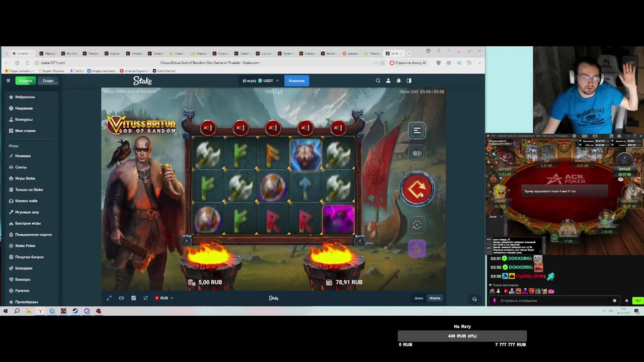Open Windows taskbar search icon
The height and width of the screenshot is (362, 644).
click(x=17, y=311)
